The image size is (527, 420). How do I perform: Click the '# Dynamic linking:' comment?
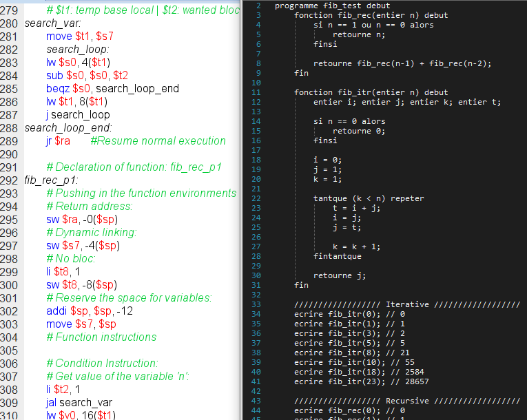[92, 233]
